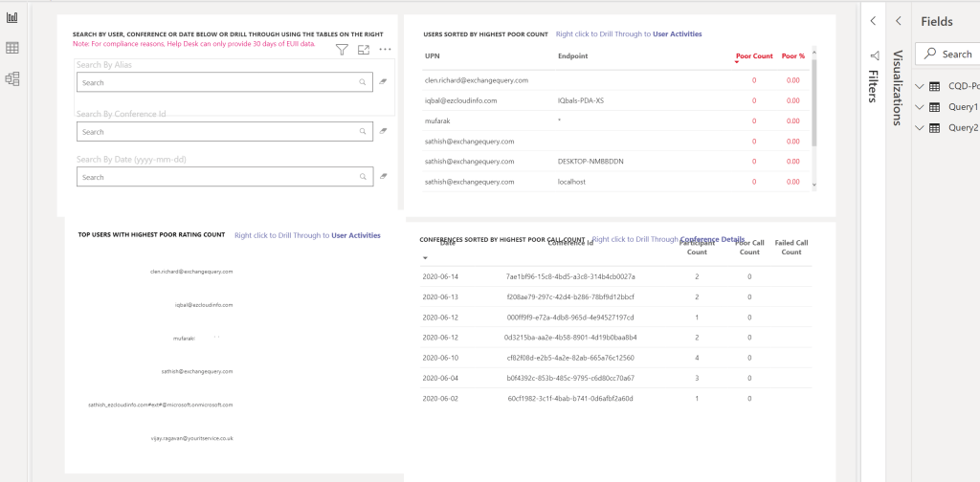This screenshot has width=980, height=482.
Task: Expand the Query2 table in Fields
Action: click(921, 128)
